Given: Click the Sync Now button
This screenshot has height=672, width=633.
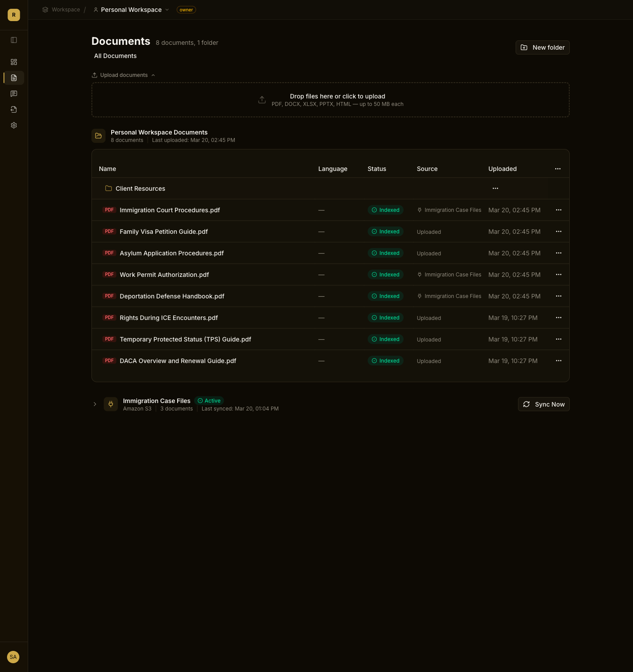Looking at the screenshot, I should point(544,404).
